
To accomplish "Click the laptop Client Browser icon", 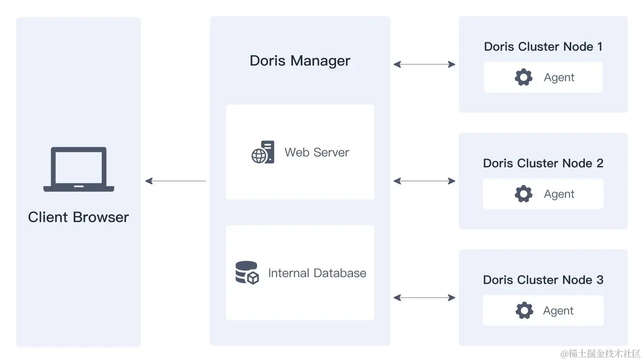I will click(x=78, y=169).
